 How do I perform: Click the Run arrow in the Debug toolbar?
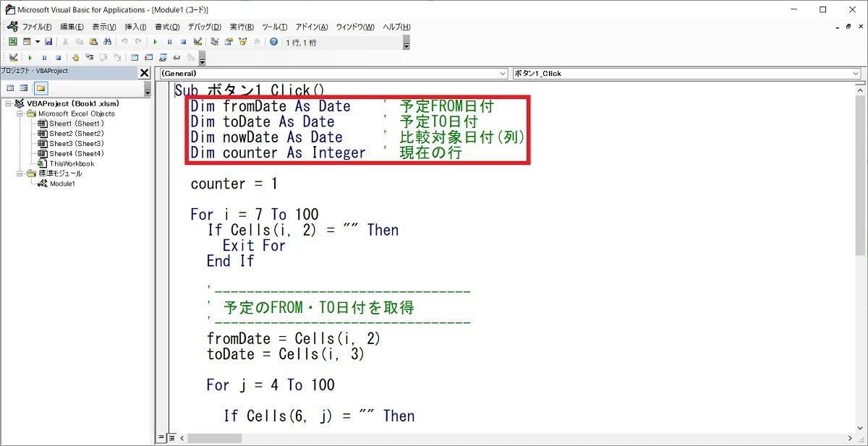30,57
